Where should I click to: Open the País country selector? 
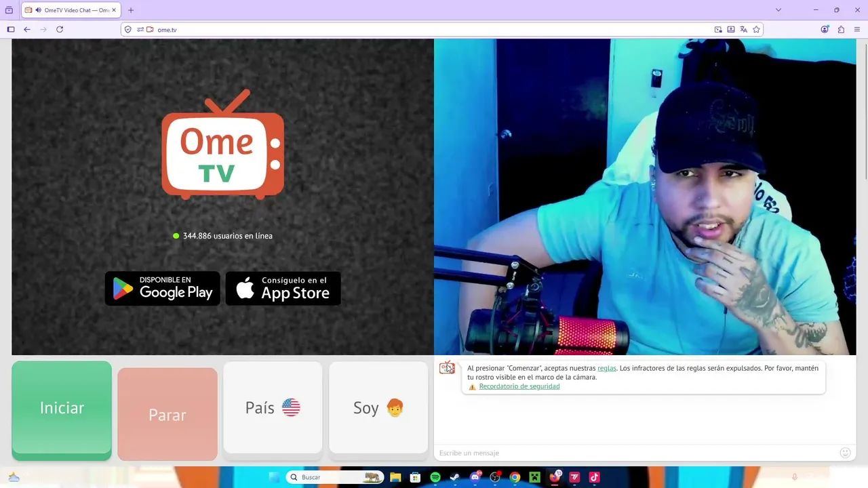click(273, 408)
